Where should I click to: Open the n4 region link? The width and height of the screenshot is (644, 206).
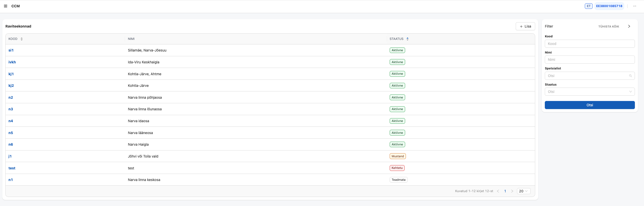[11, 121]
